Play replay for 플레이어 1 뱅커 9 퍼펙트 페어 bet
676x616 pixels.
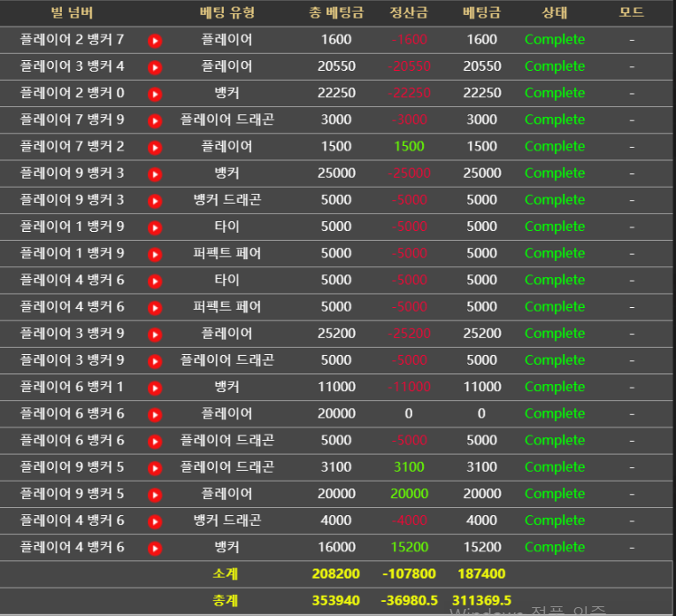pyautogui.click(x=155, y=255)
